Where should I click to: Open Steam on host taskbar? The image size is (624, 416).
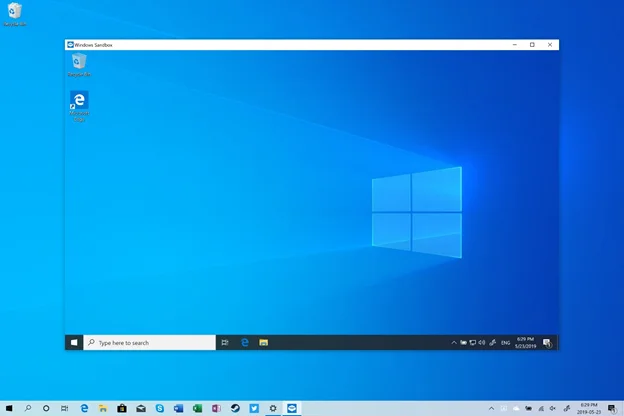(x=235, y=408)
